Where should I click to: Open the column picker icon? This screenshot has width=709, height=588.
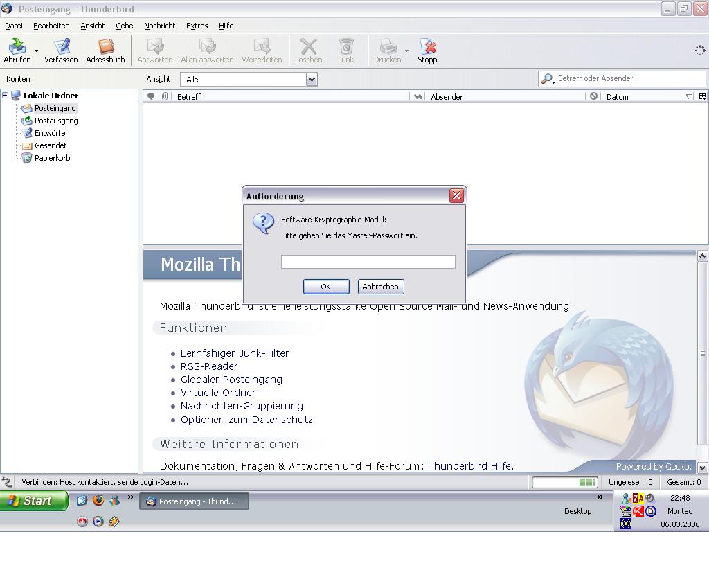pyautogui.click(x=702, y=96)
